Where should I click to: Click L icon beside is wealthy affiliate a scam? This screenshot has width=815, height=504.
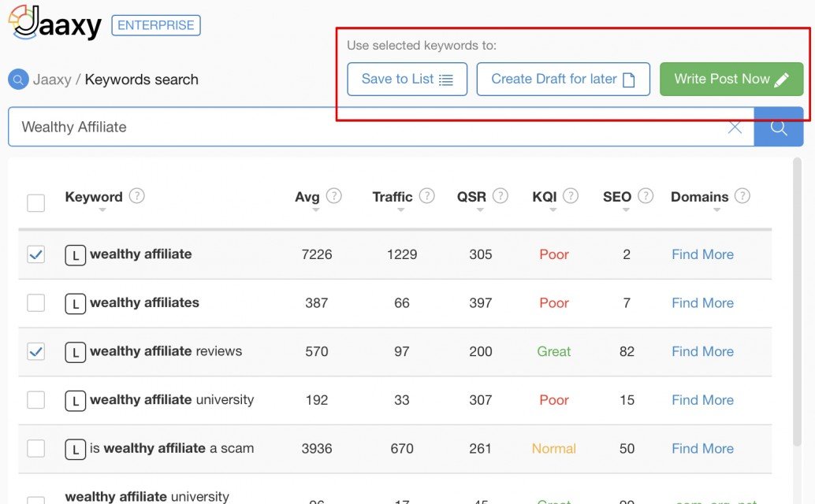click(76, 450)
